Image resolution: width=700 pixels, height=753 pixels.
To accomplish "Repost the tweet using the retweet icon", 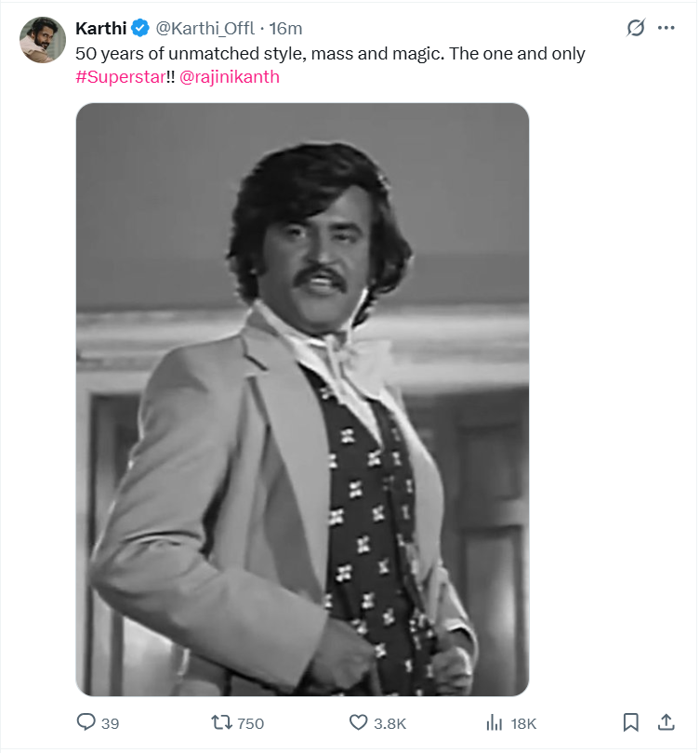I will [221, 722].
